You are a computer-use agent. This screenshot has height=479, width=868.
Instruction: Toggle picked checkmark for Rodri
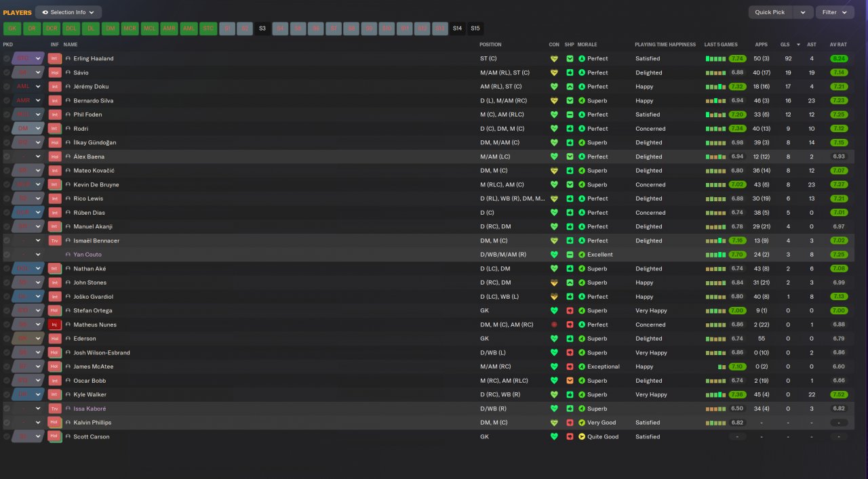pos(6,129)
